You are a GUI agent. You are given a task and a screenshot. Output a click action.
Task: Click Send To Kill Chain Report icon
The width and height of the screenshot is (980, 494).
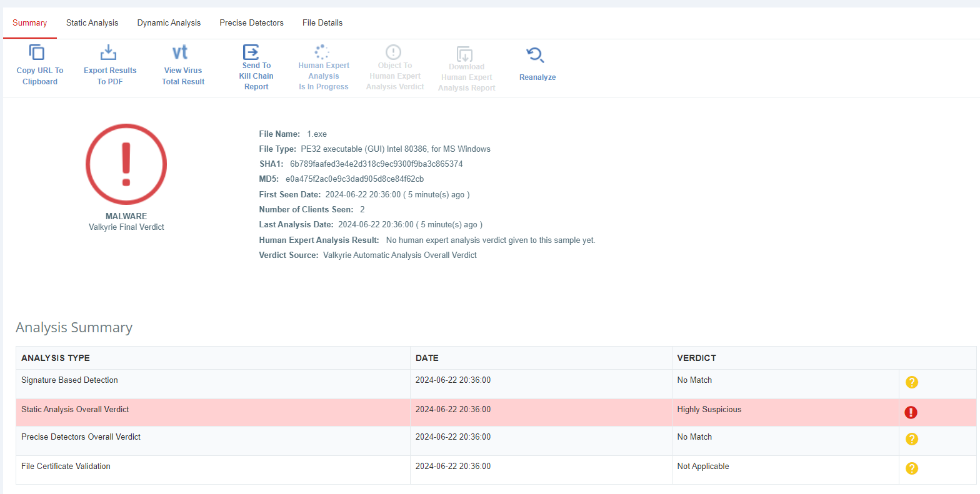tap(251, 52)
